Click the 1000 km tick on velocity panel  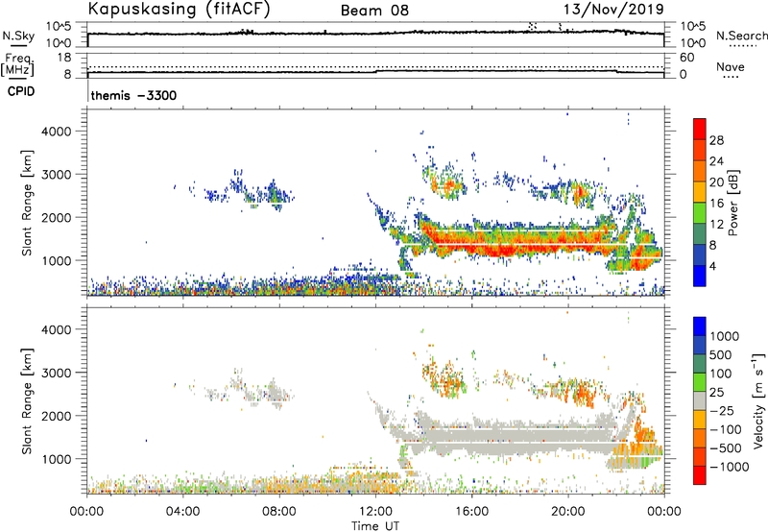click(x=57, y=459)
